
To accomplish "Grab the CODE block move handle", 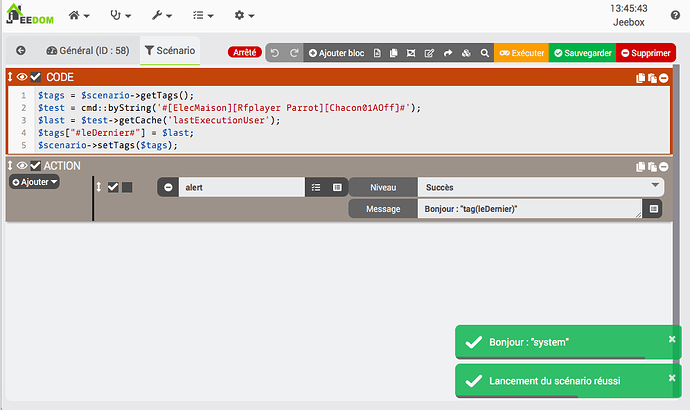I will pyautogui.click(x=10, y=77).
